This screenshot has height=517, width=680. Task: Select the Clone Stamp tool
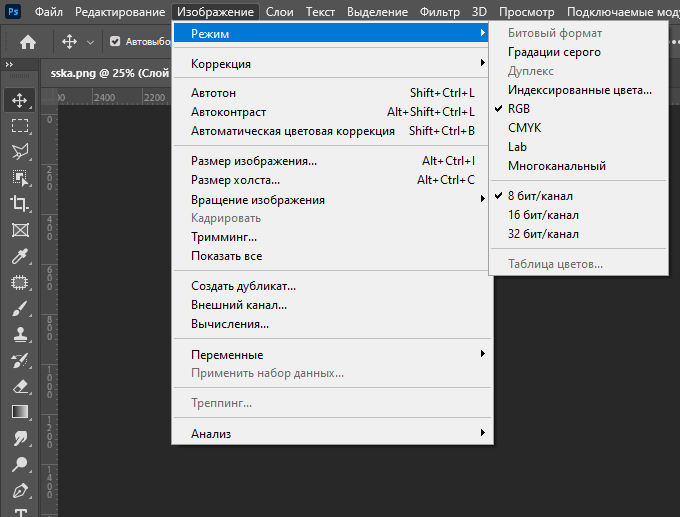tap(19, 335)
